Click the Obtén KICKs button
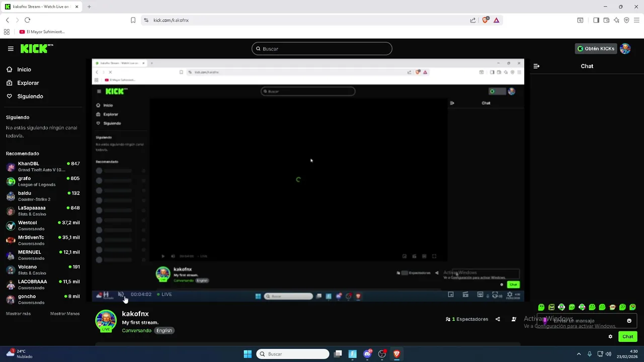This screenshot has height=362, width=644. pyautogui.click(x=596, y=49)
